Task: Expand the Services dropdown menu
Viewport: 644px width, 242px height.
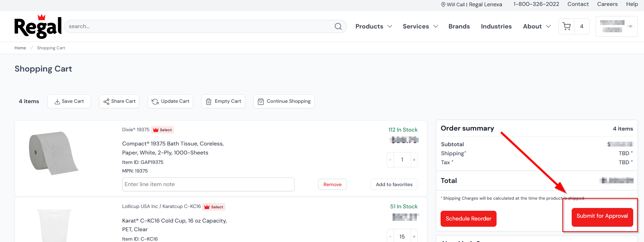Action: [420, 26]
